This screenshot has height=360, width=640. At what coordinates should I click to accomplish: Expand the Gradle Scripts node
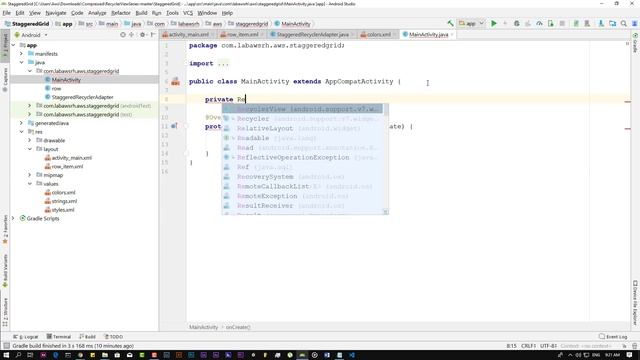coord(13,219)
